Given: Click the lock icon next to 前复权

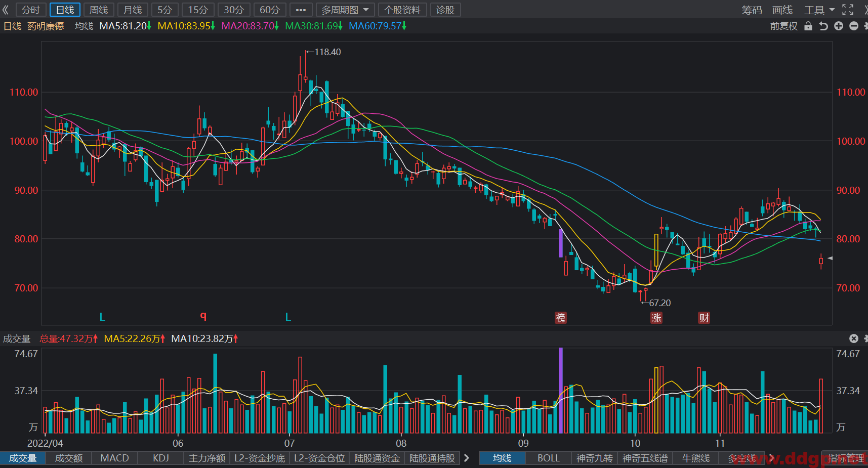Looking at the screenshot, I should pyautogui.click(x=808, y=26).
